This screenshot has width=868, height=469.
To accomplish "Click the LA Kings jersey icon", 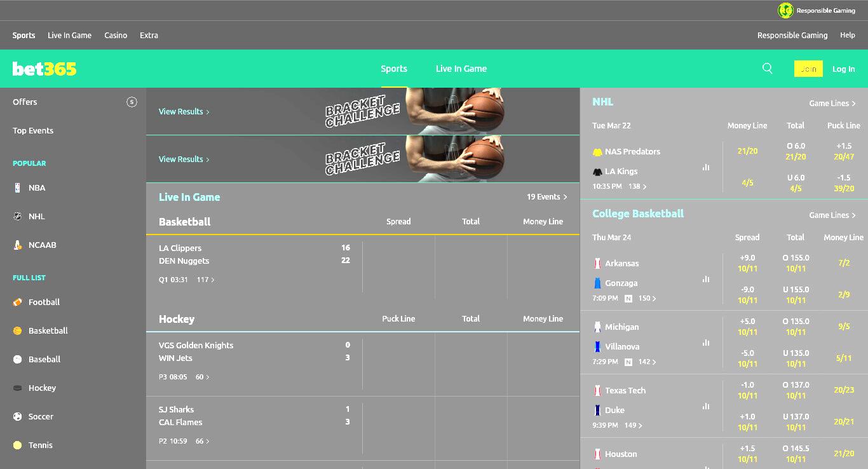I will click(x=597, y=172).
